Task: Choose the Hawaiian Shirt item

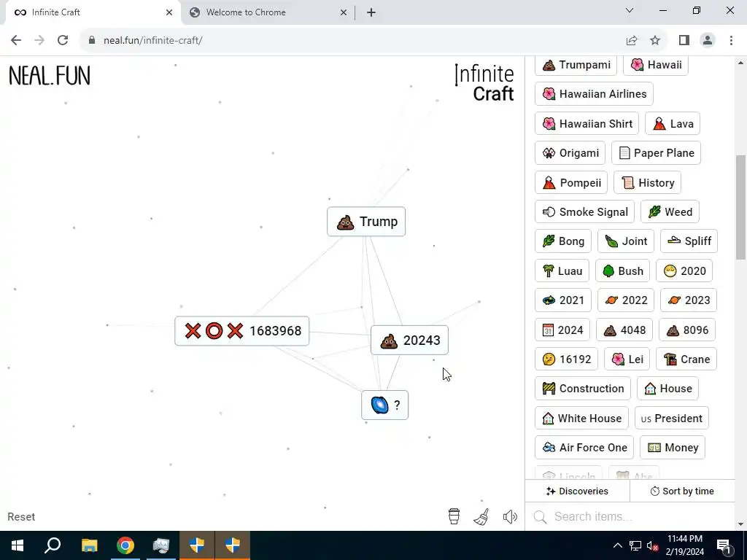Action: [587, 124]
